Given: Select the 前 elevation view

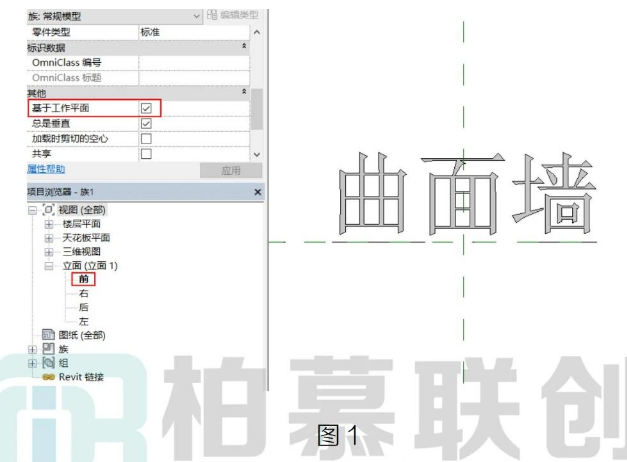Looking at the screenshot, I should [x=84, y=279].
